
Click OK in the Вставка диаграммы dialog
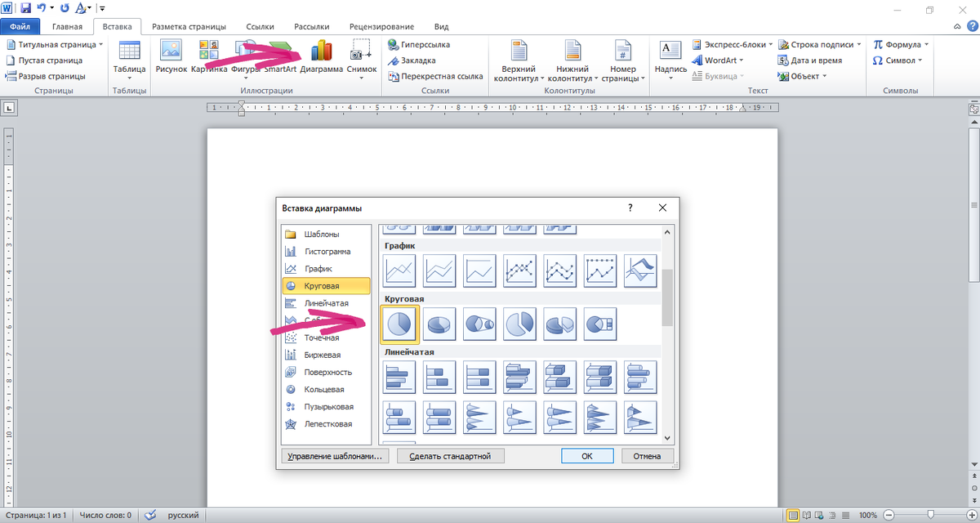coord(587,456)
